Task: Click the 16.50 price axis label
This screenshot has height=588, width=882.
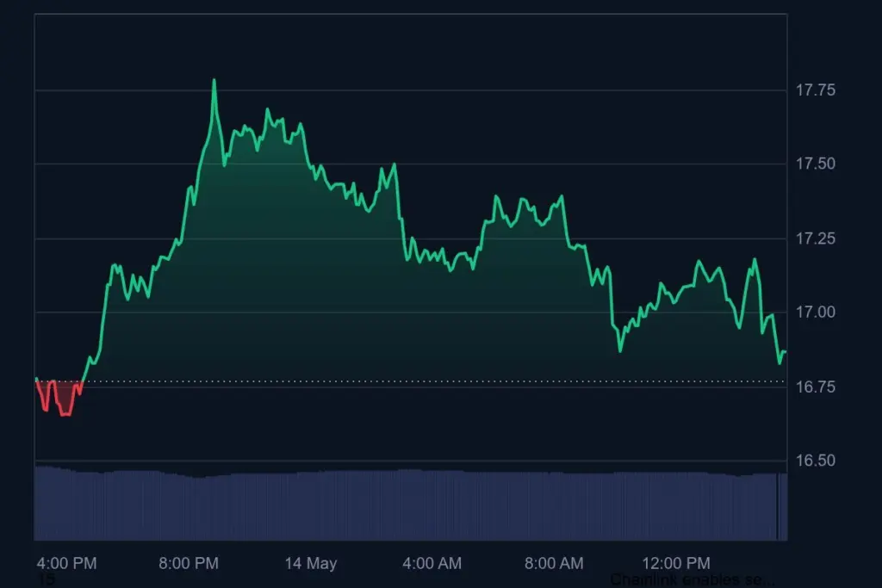Action: point(813,461)
